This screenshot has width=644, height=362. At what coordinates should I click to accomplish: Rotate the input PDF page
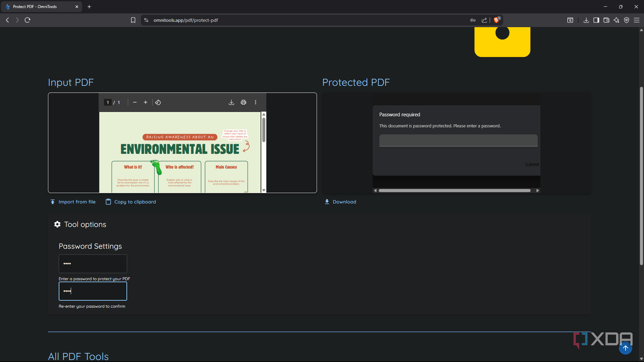pyautogui.click(x=158, y=102)
